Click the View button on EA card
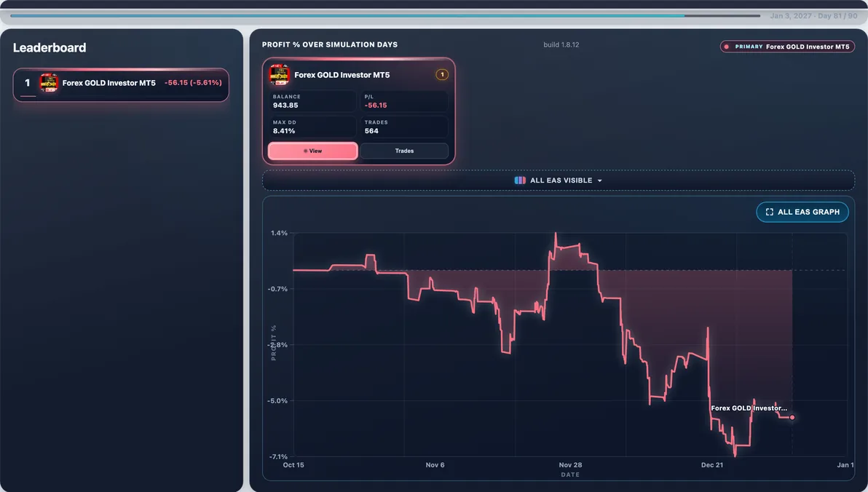This screenshot has width=868, height=492. [x=313, y=151]
